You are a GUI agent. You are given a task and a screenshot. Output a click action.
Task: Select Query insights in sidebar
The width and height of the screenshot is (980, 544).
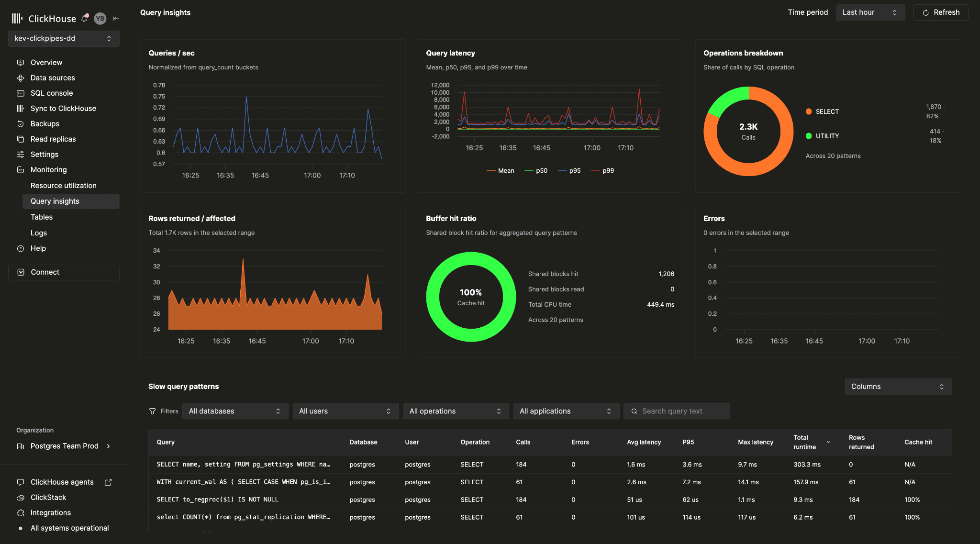coord(71,201)
